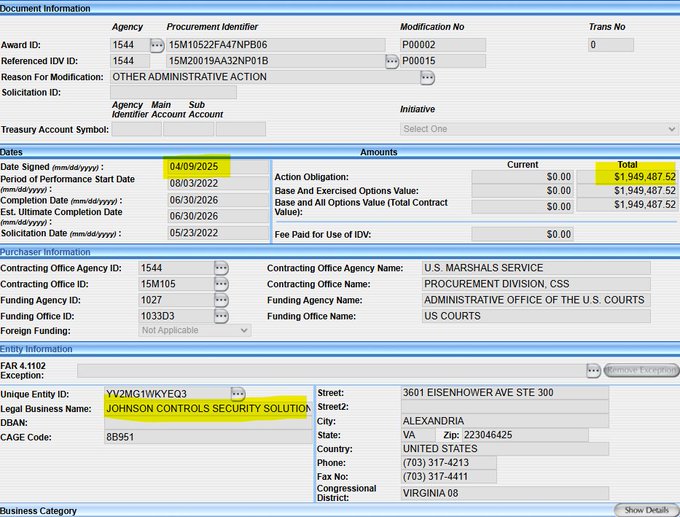The image size is (680, 517).
Task: Open the Foreign Funding dropdown
Action: pos(194,330)
